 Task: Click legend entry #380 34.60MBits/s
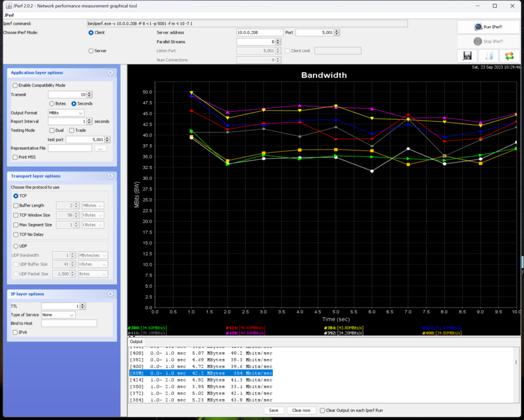147,328
